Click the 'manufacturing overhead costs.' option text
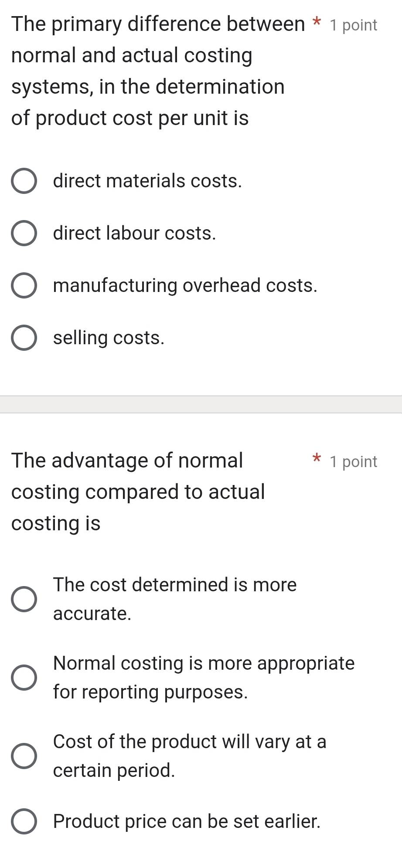Screen dimensions: 402x868 point(185,286)
